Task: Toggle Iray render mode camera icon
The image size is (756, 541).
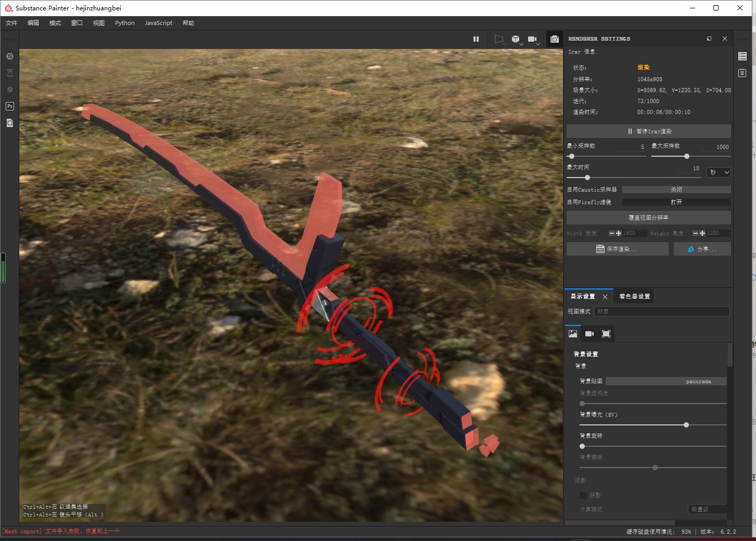Action: (x=555, y=39)
